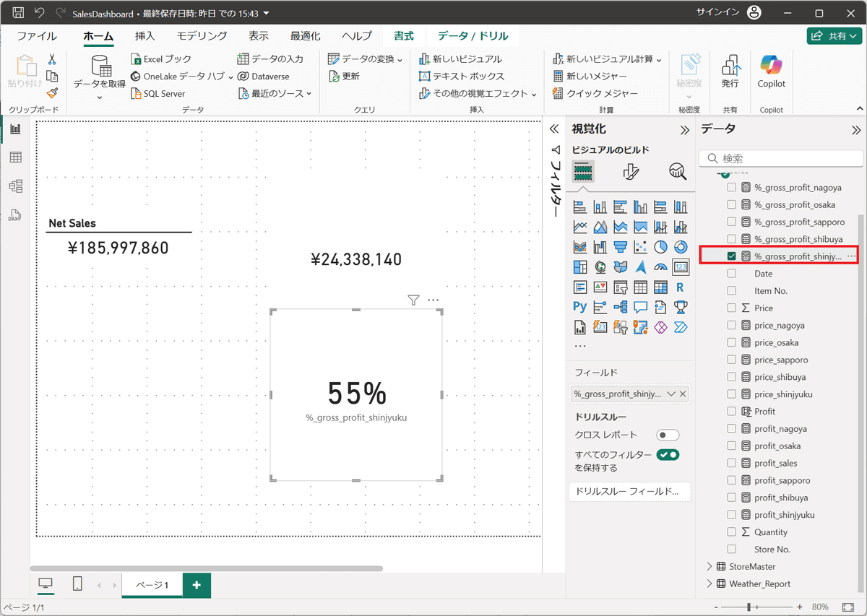This screenshot has height=616, width=867.
Task: Pick the Q&A speech bubble visual
Action: click(640, 307)
